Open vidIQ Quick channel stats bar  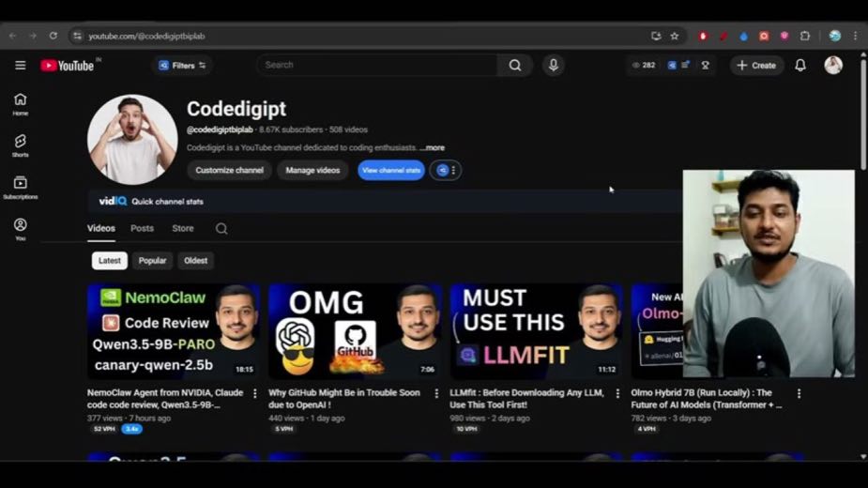point(385,202)
